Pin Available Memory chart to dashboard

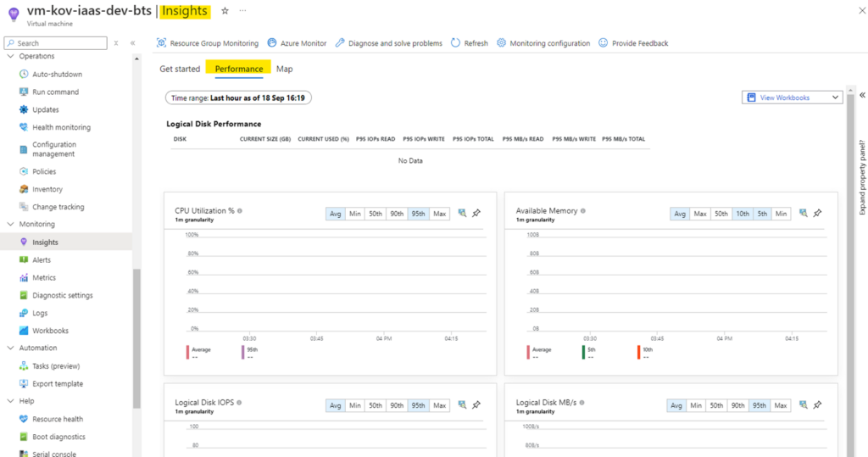(818, 214)
